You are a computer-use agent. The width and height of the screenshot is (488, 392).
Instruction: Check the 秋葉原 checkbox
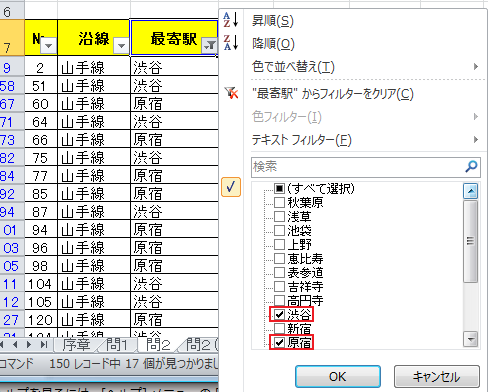click(279, 202)
